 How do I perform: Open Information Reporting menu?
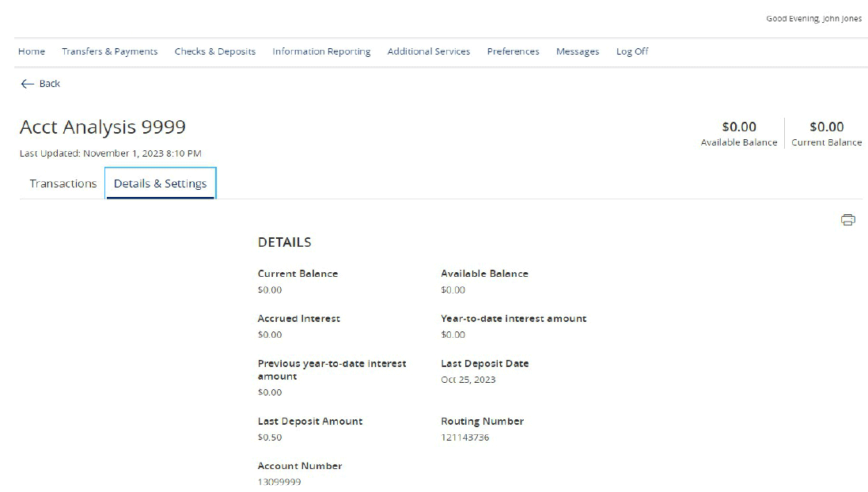click(x=321, y=51)
